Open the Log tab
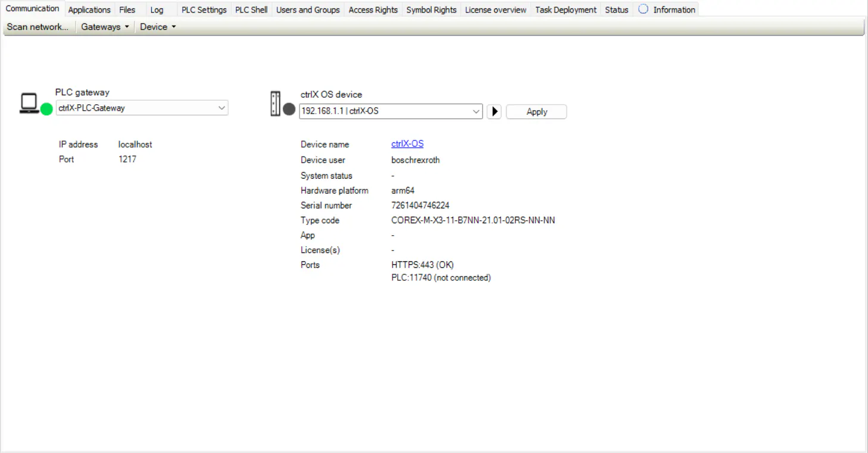This screenshot has width=868, height=453. 157,10
